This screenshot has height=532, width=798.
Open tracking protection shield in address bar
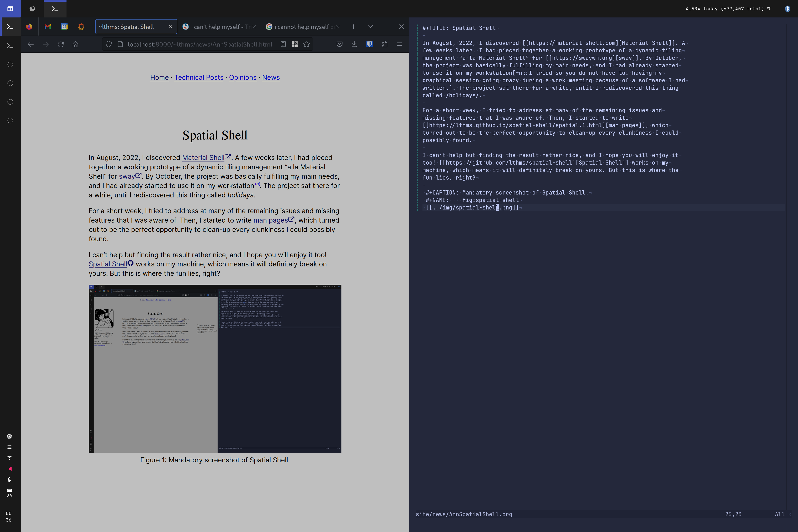108,44
